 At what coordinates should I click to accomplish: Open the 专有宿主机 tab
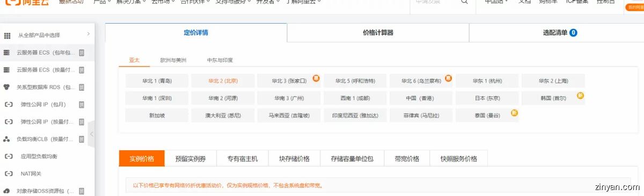click(x=243, y=159)
